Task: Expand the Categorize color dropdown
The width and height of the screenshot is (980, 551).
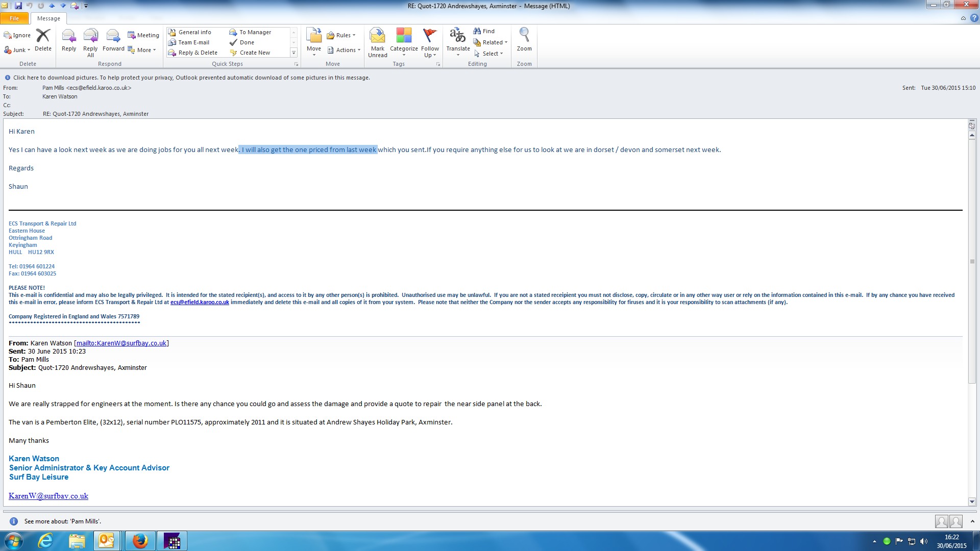Action: [404, 55]
